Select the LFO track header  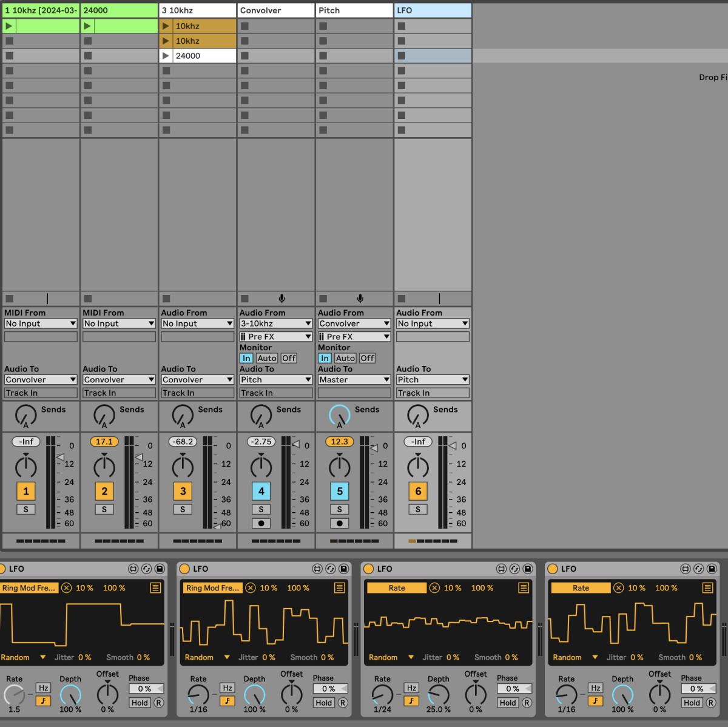point(433,10)
